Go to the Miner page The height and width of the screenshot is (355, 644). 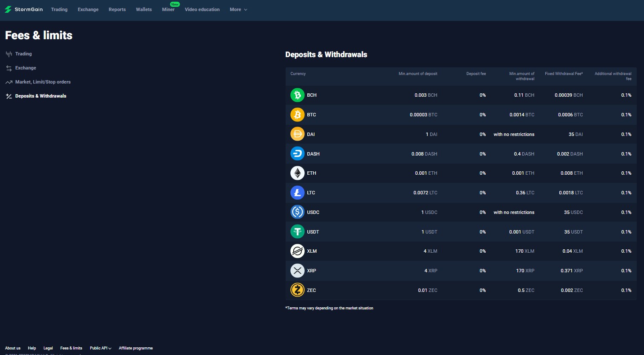168,9
